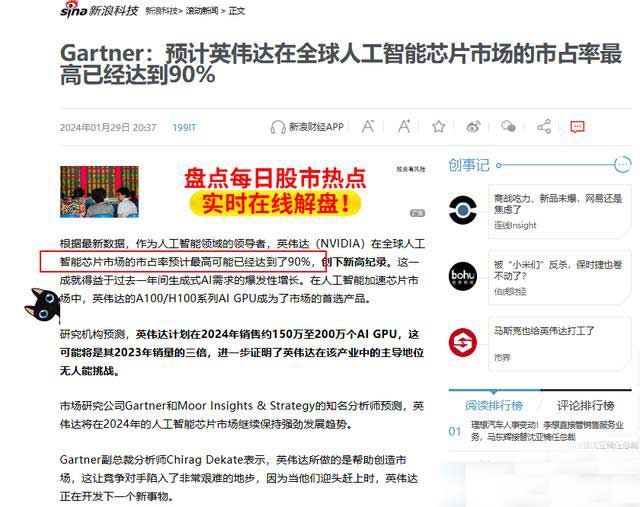This screenshot has width=640, height=507.
Task: Share article via the WeChat icon
Action: (x=509, y=127)
